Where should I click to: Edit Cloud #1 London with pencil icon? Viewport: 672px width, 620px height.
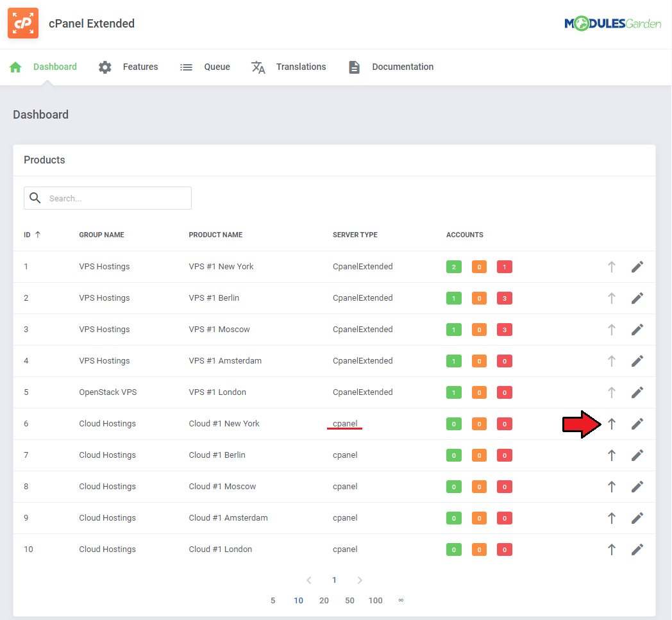tap(637, 549)
